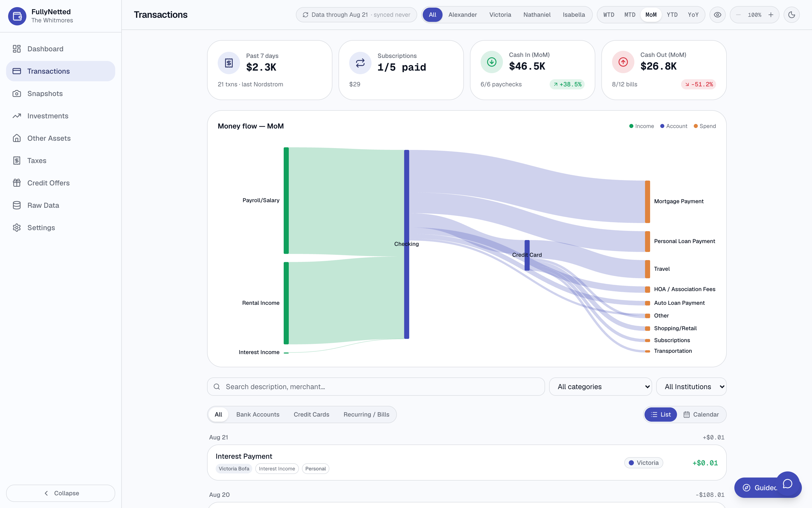812x508 pixels.
Task: Select the YTD period option
Action: pyautogui.click(x=672, y=15)
